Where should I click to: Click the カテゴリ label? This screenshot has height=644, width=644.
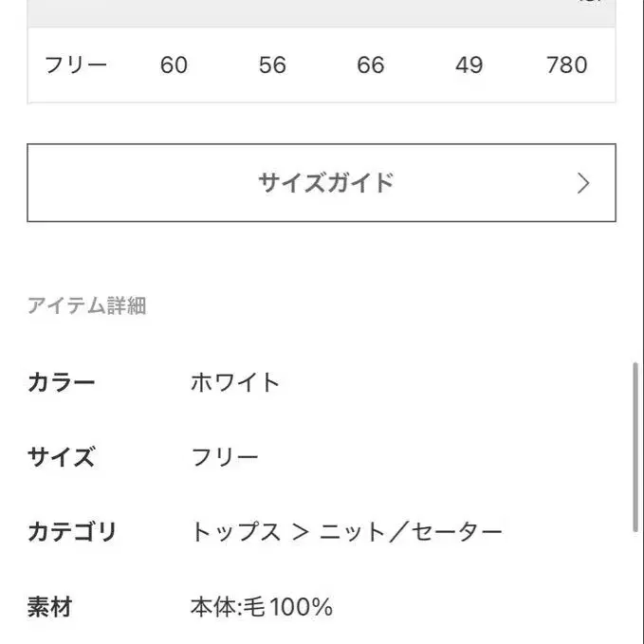(72, 532)
